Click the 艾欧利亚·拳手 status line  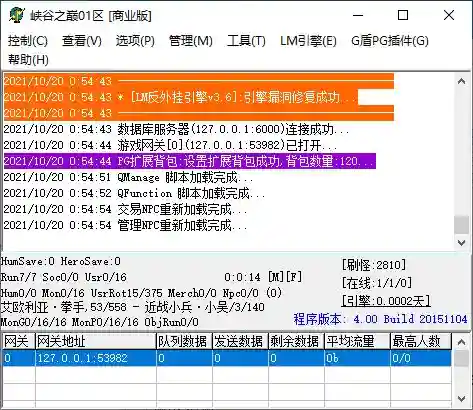[x=133, y=307]
